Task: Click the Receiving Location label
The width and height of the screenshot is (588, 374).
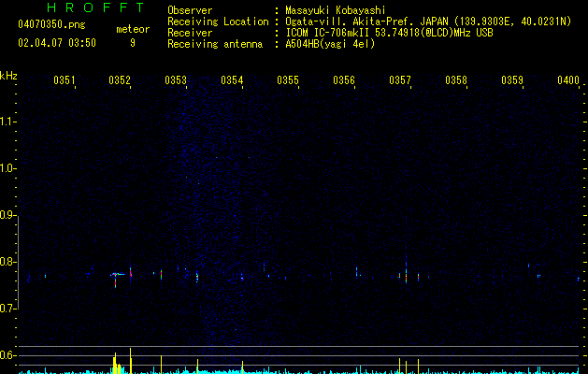Action: (218, 22)
